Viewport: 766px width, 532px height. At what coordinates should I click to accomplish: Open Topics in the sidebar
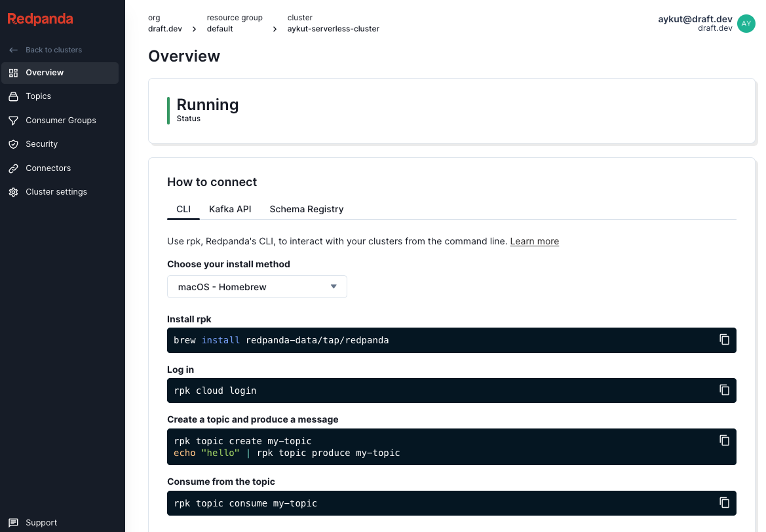(60, 96)
